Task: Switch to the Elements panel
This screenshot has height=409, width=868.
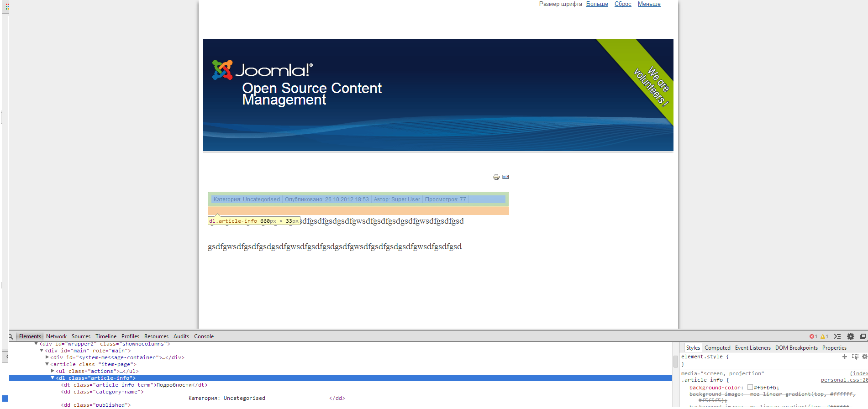Action: (x=30, y=336)
